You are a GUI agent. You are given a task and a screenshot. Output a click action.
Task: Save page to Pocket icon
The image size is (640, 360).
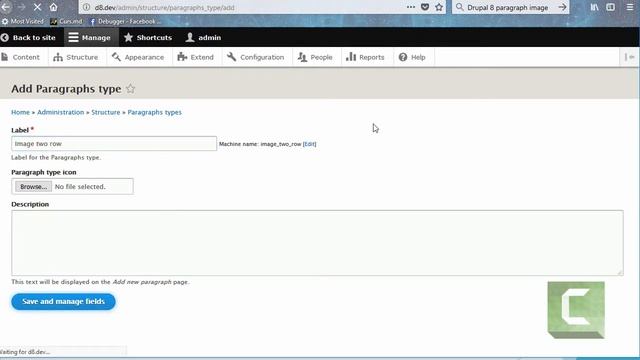tap(425, 7)
